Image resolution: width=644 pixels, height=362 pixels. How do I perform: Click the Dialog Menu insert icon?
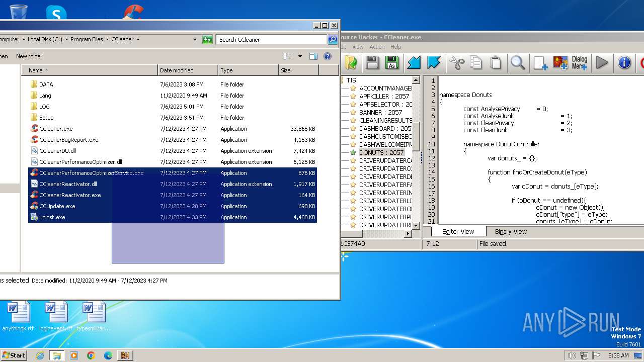point(580,62)
